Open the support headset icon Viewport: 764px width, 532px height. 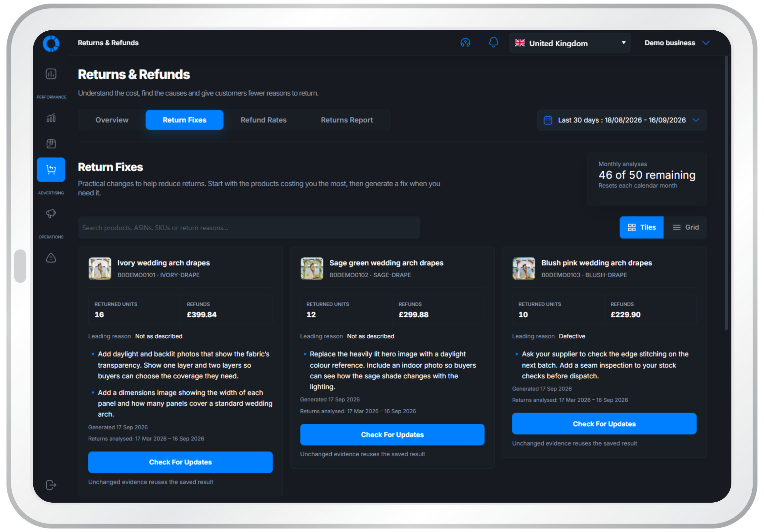point(465,43)
